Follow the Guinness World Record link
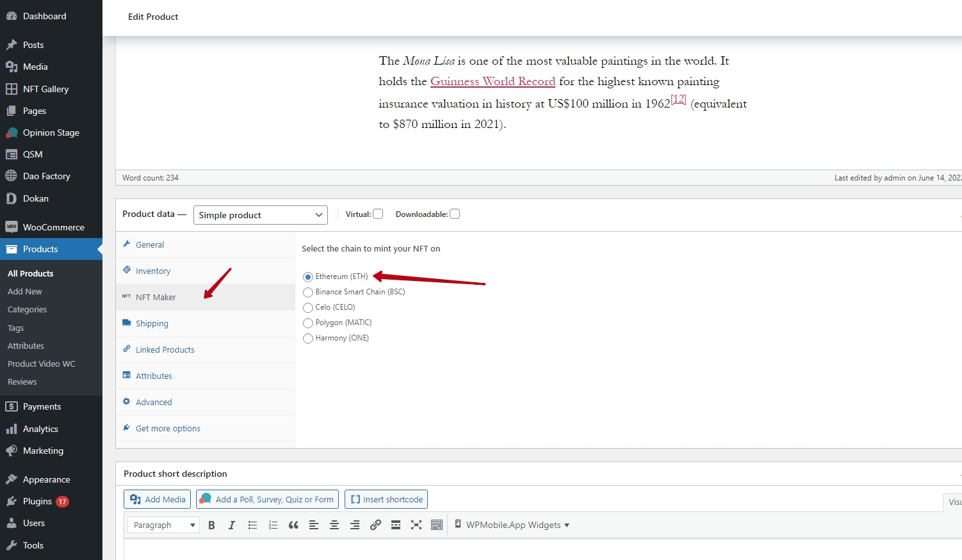The width and height of the screenshot is (962, 560). point(493,81)
